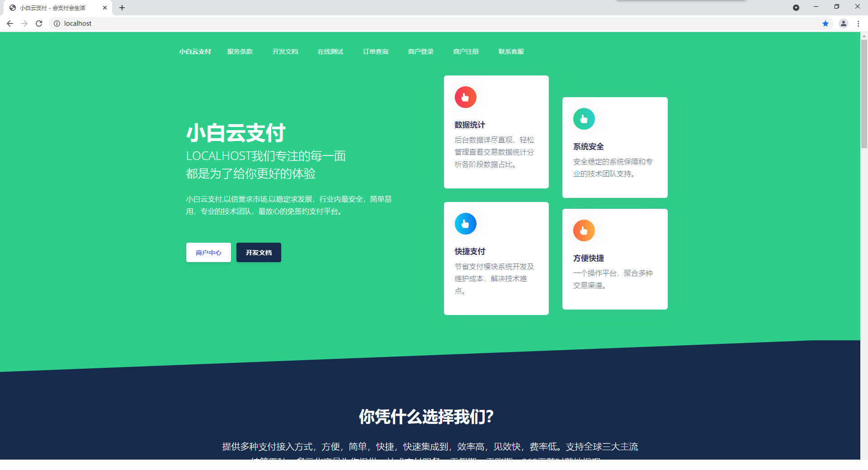This screenshot has width=868, height=470.
Task: Open Chrome three-dot menu
Action: tap(858, 23)
